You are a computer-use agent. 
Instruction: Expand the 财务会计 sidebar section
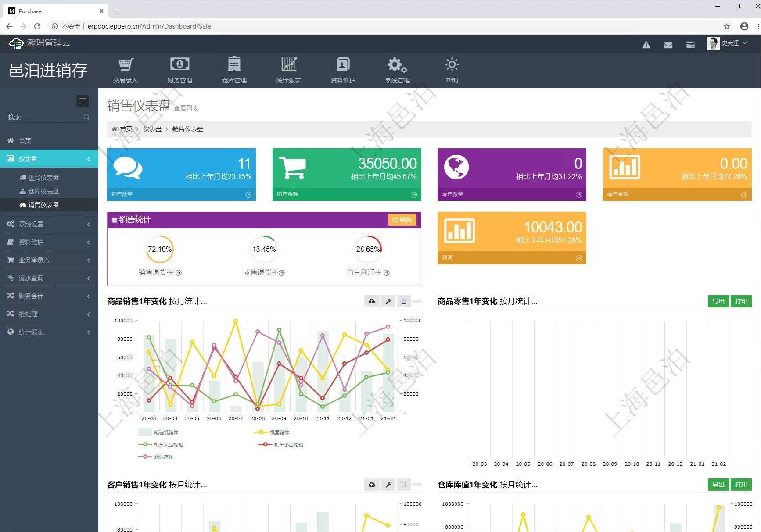(x=49, y=296)
